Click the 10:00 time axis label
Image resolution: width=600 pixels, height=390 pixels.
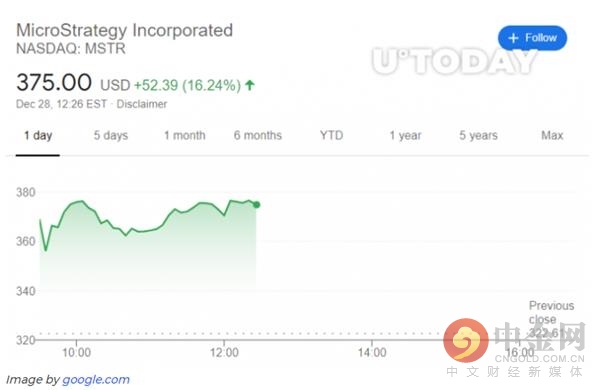[77, 352]
